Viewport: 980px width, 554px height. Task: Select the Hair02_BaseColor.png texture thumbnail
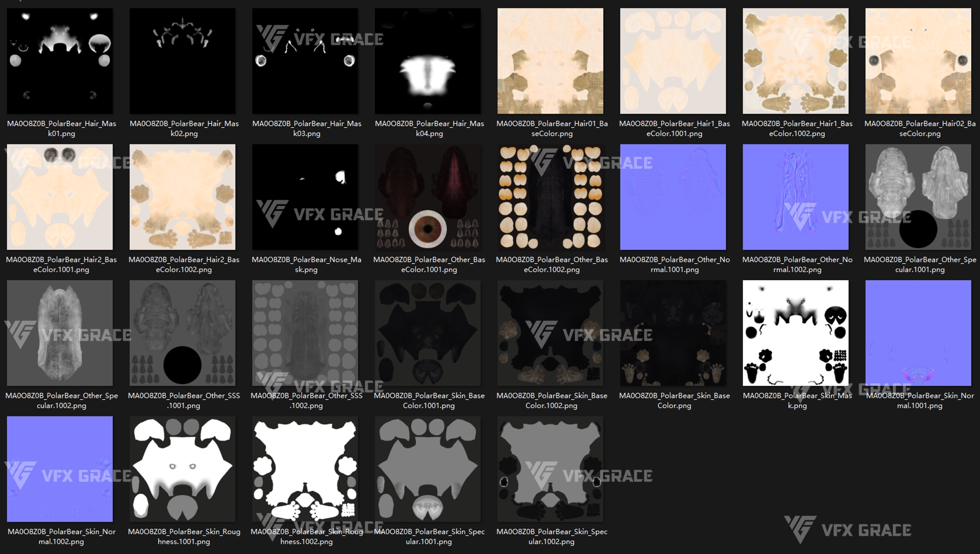click(x=918, y=61)
